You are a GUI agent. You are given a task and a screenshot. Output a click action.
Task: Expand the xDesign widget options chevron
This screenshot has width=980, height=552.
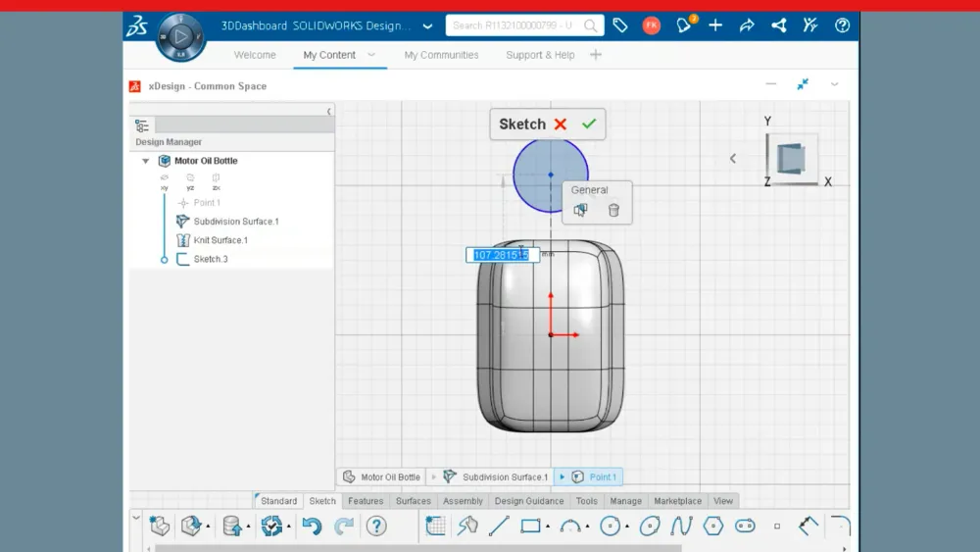(x=834, y=84)
